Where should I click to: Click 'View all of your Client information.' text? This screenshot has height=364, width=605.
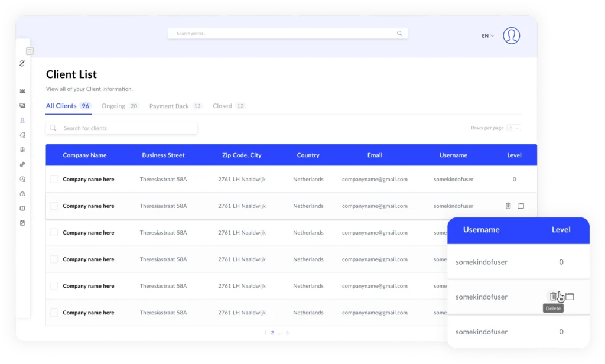click(89, 89)
